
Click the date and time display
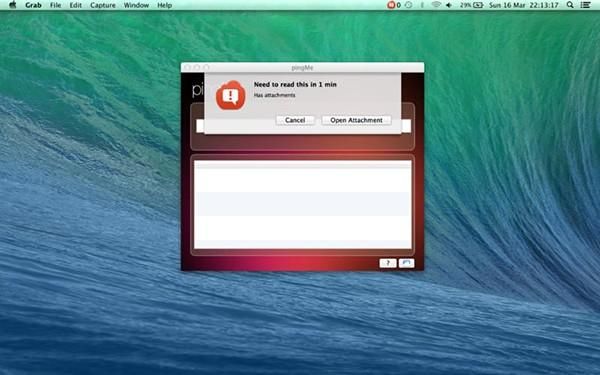point(523,5)
